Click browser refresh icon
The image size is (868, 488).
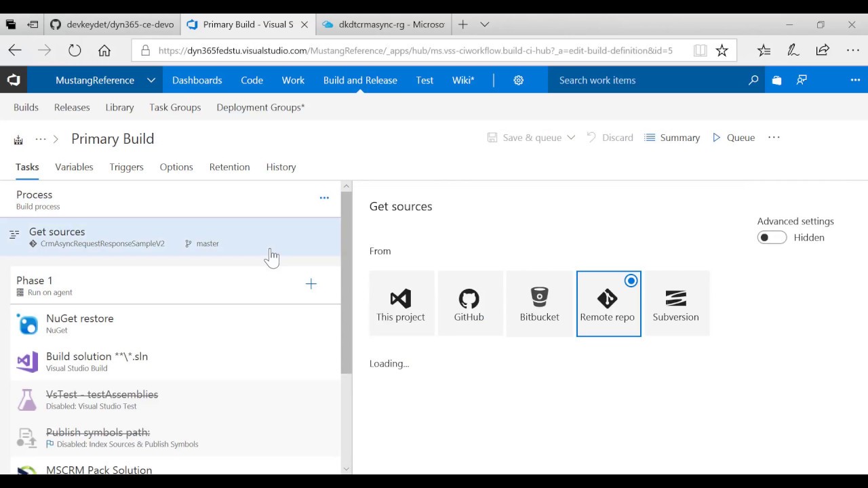pos(75,50)
